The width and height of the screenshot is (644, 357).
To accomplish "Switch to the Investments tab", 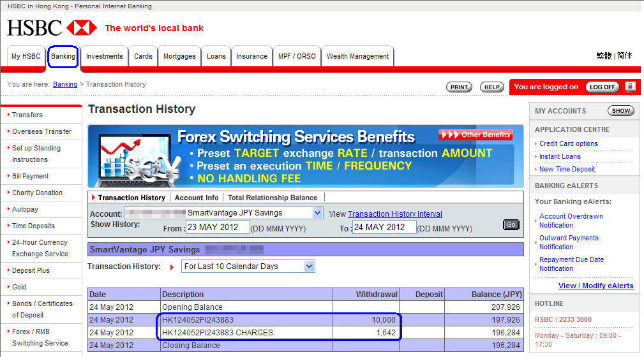I will click(104, 56).
